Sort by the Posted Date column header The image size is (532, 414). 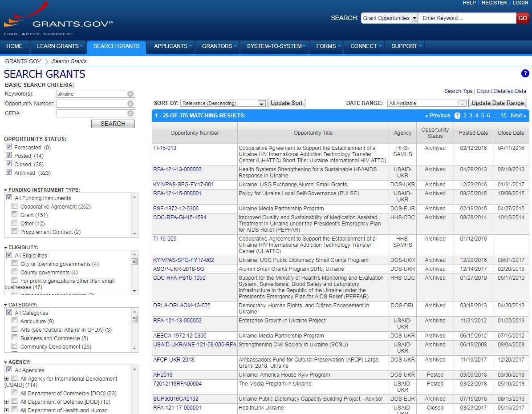pyautogui.click(x=473, y=133)
